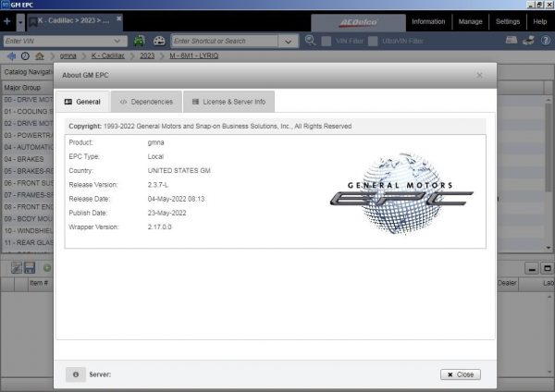Click the lower panel maximize icon
The height and width of the screenshot is (392, 555).
pos(548,268)
